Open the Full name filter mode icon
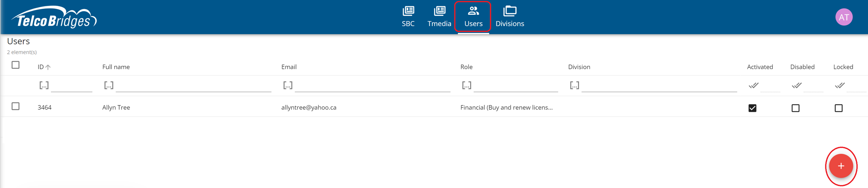Screen dimensions: 868x188 click(x=108, y=86)
